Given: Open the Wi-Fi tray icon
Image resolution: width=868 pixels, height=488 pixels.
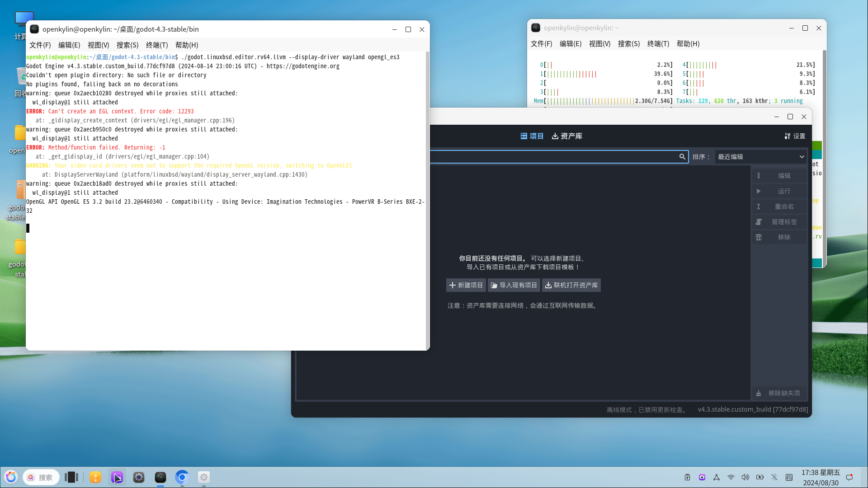Looking at the screenshot, I should pyautogui.click(x=731, y=477).
